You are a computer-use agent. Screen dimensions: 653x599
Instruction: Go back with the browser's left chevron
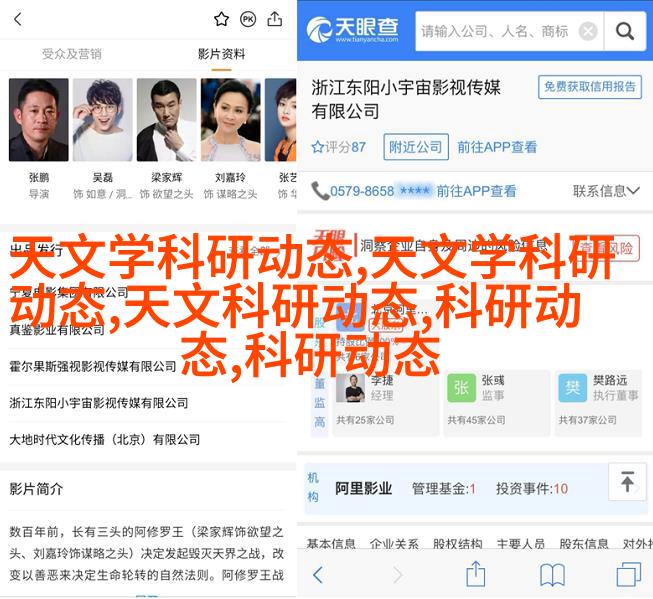click(318, 575)
